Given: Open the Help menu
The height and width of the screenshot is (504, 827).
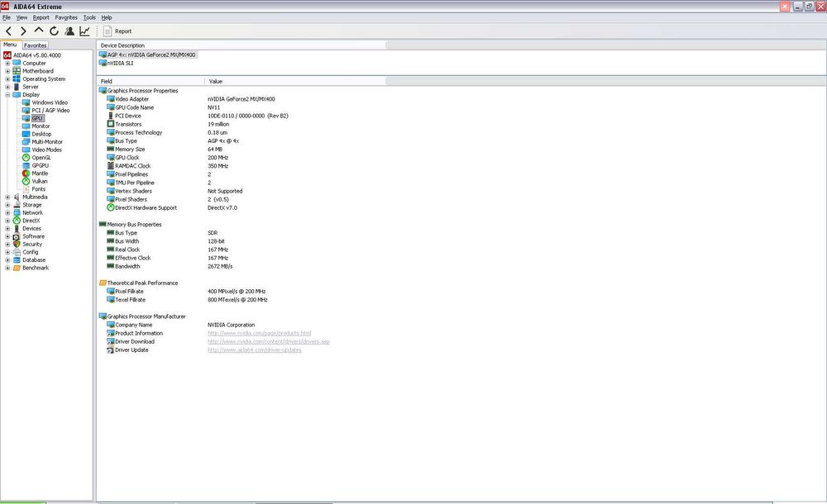Looking at the screenshot, I should pyautogui.click(x=107, y=17).
